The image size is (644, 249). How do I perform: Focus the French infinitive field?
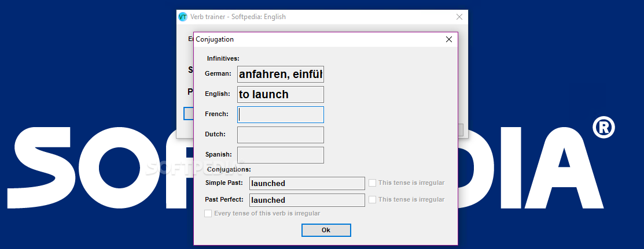tap(281, 114)
